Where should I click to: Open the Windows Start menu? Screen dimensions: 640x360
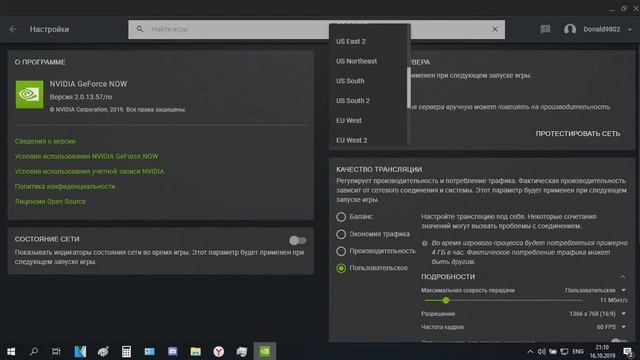click(11, 351)
